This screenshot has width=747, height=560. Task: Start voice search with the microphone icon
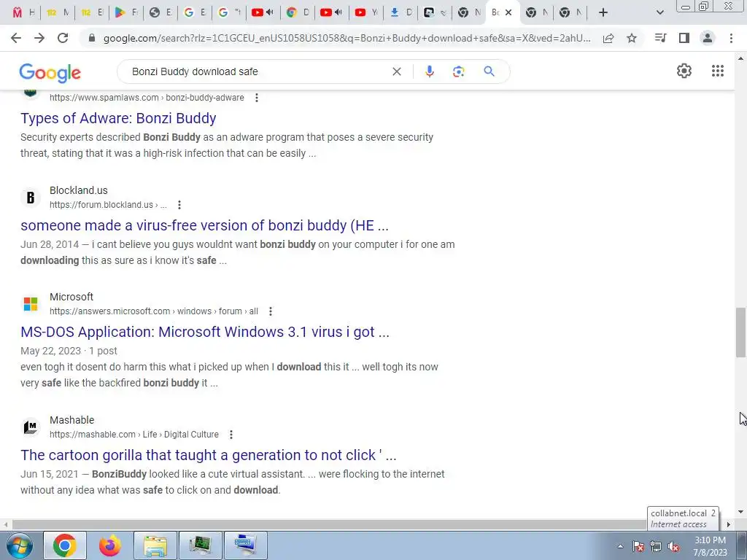(429, 71)
